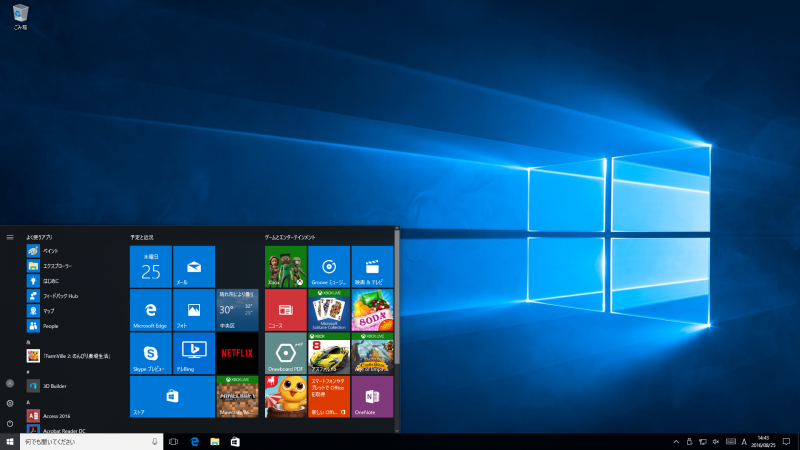The width and height of the screenshot is (800, 450).
Task: Open the Microsoft Edge tile
Action: coord(151,310)
